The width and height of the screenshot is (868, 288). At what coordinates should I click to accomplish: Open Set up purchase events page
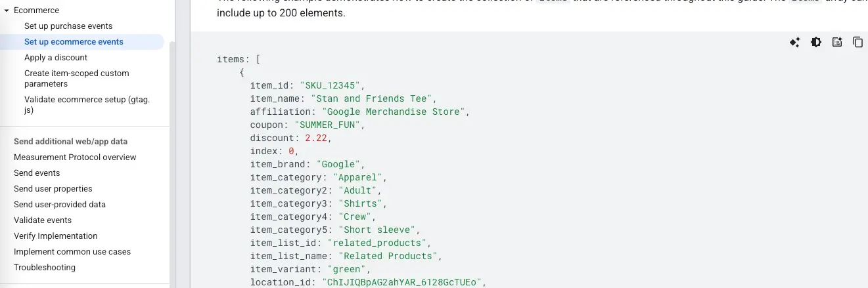(x=68, y=26)
